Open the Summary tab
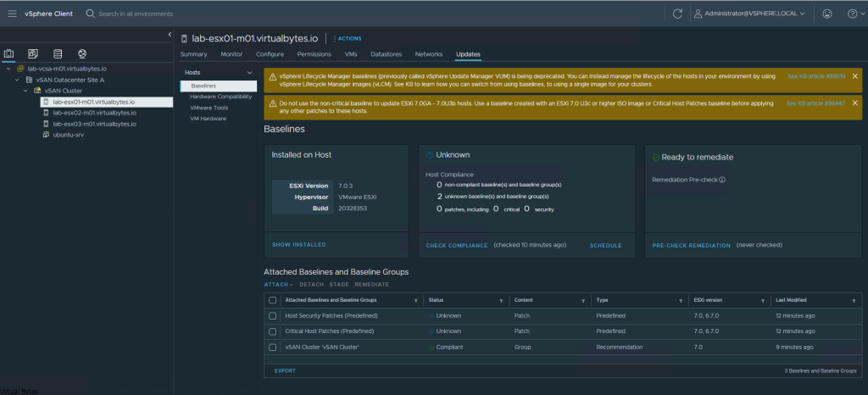 194,54
